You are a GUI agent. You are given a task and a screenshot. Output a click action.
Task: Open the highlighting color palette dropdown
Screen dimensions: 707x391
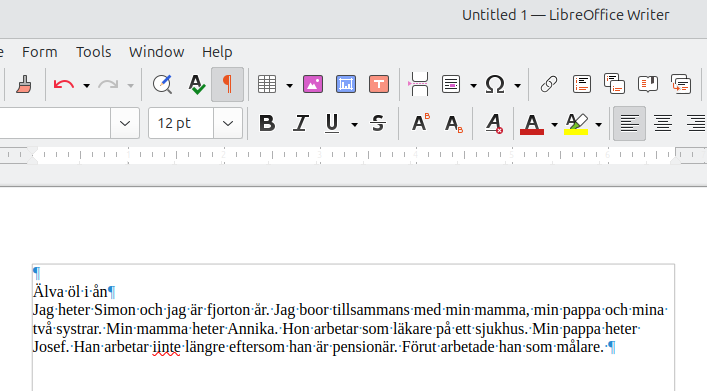point(598,124)
